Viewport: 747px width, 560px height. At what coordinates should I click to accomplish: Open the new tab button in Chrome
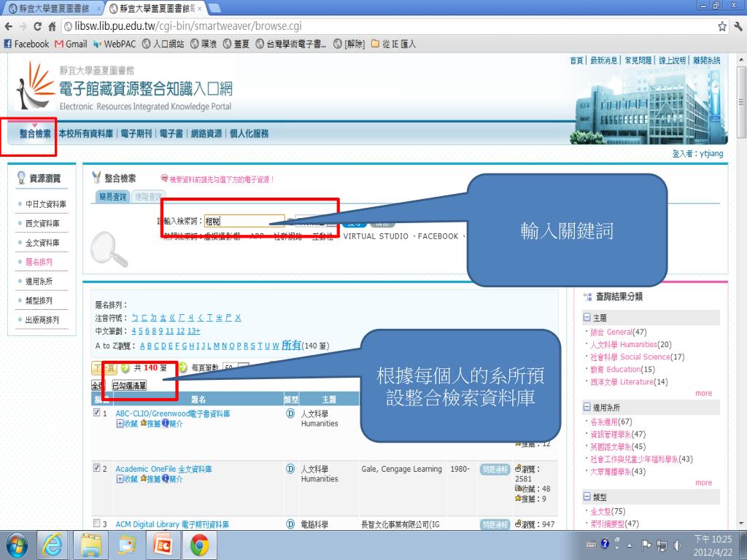click(215, 8)
